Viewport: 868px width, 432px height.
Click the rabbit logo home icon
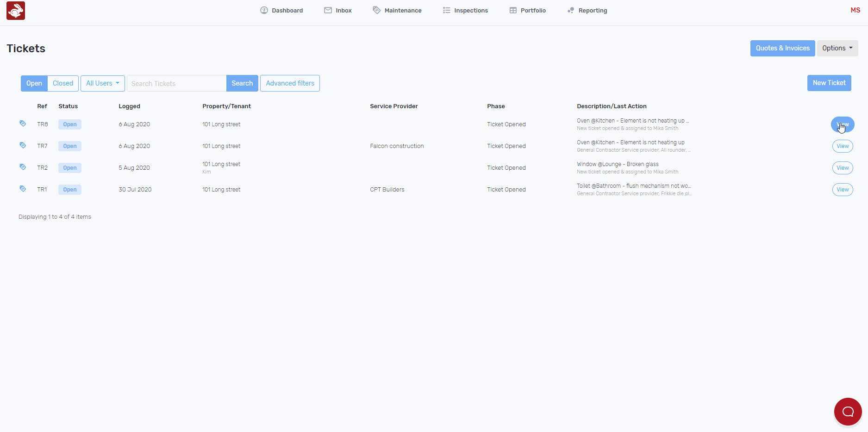point(16,11)
